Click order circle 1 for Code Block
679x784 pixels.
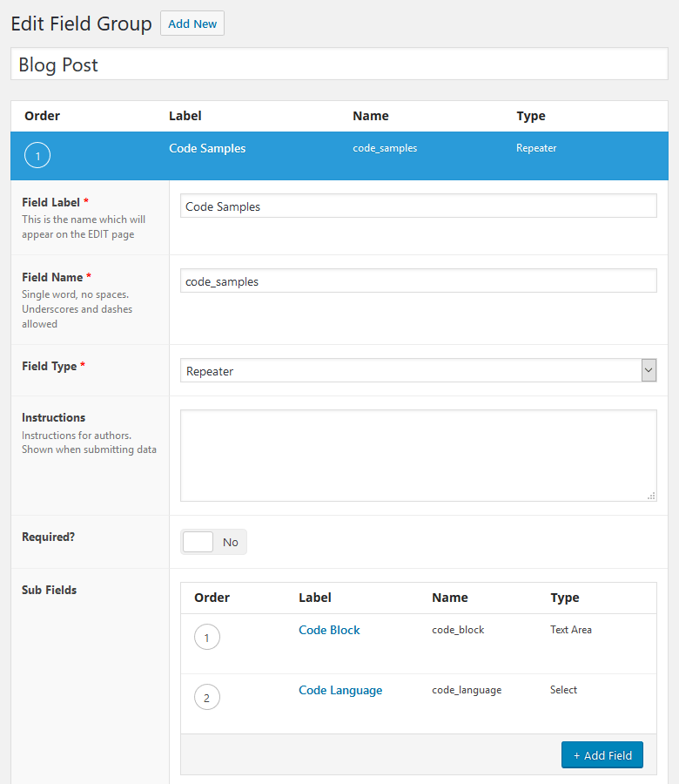207,637
